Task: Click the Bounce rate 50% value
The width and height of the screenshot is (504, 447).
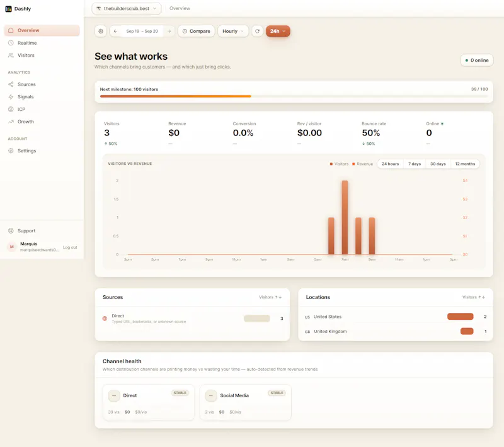Action: coord(371,133)
